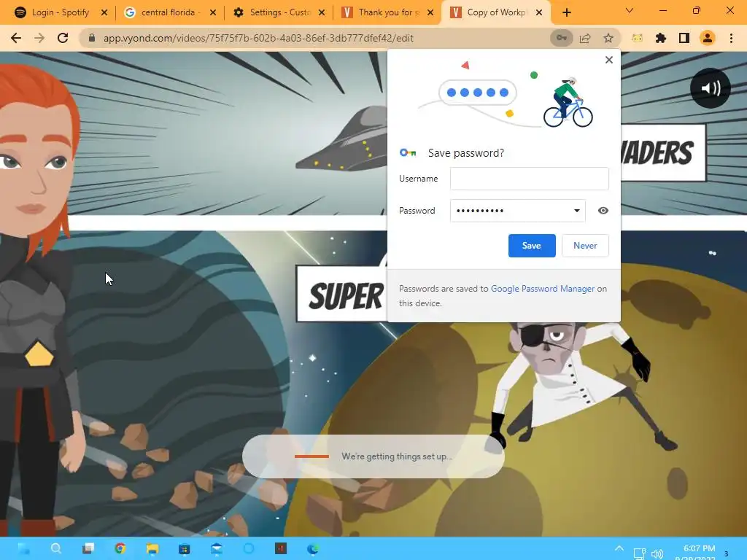Image resolution: width=747 pixels, height=560 pixels.
Task: Go forward in browser history
Action: [39, 38]
